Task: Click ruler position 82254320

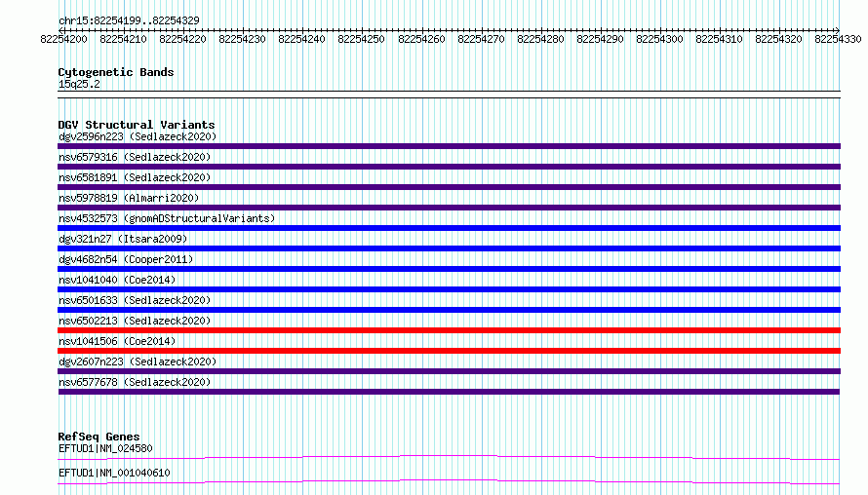Action: point(778,39)
